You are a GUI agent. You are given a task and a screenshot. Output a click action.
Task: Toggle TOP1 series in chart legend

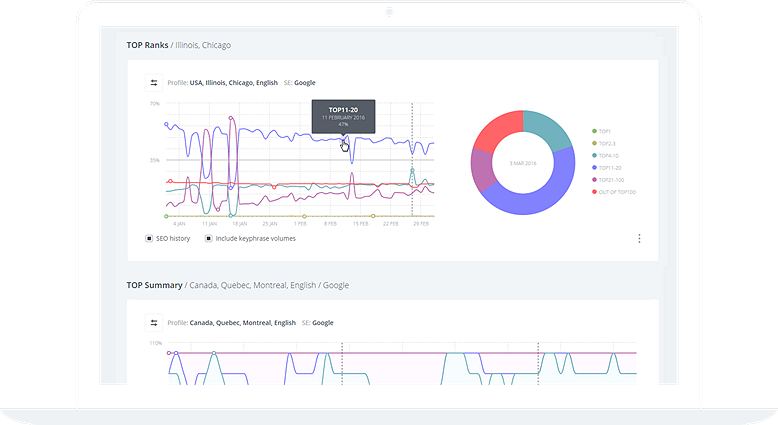pos(601,131)
